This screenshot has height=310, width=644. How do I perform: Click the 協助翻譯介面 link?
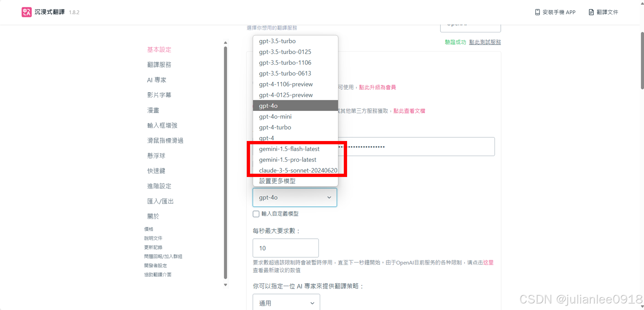pyautogui.click(x=158, y=274)
